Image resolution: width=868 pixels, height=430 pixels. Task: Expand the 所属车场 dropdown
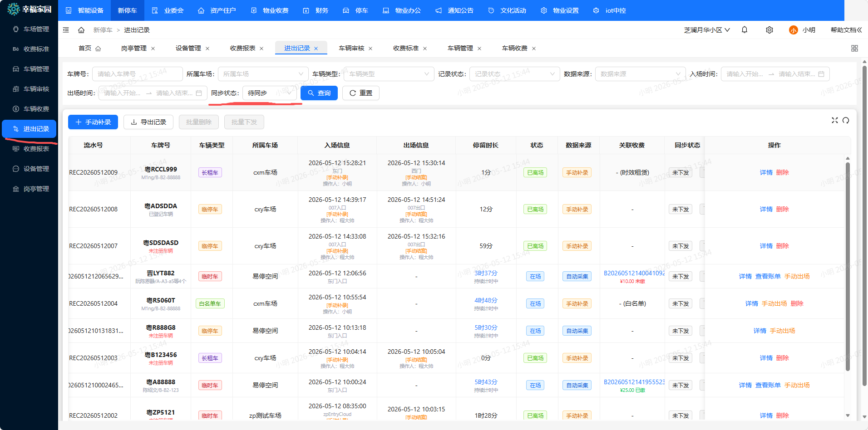coord(263,74)
